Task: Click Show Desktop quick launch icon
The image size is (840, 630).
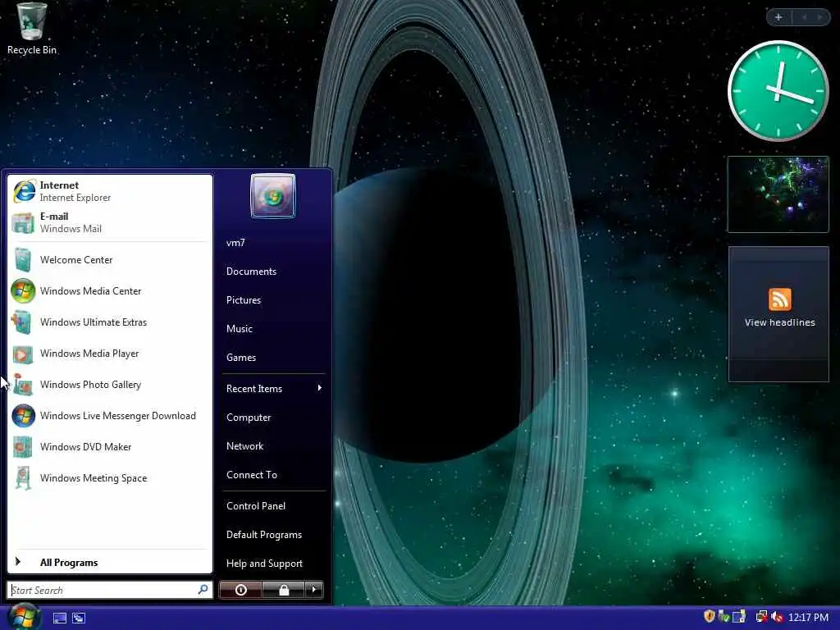Action: tap(59, 619)
